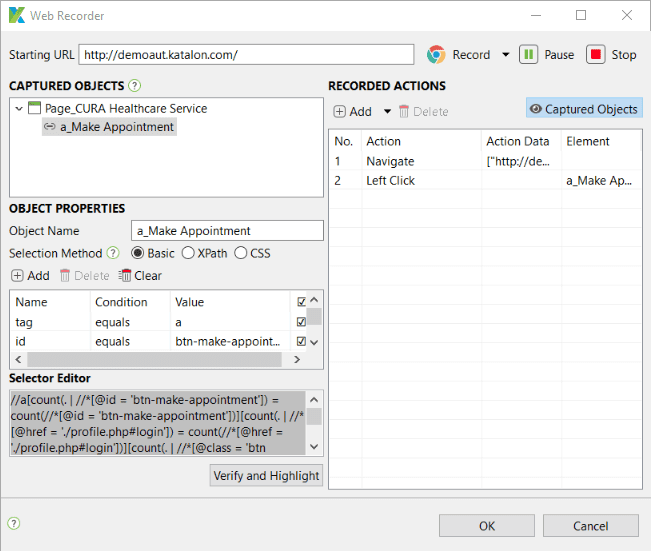Open the Record browser dropdown arrow
Image resolution: width=651 pixels, height=551 pixels.
[x=505, y=54]
